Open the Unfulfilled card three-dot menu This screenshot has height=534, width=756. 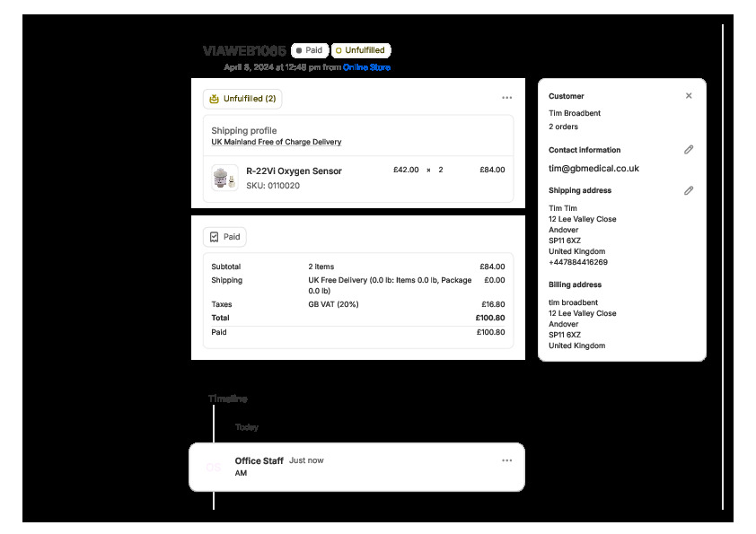pyautogui.click(x=506, y=98)
